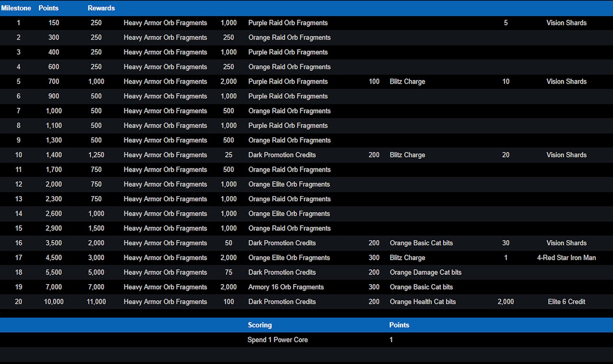Click milestone 11 points value 1,700

click(x=54, y=169)
